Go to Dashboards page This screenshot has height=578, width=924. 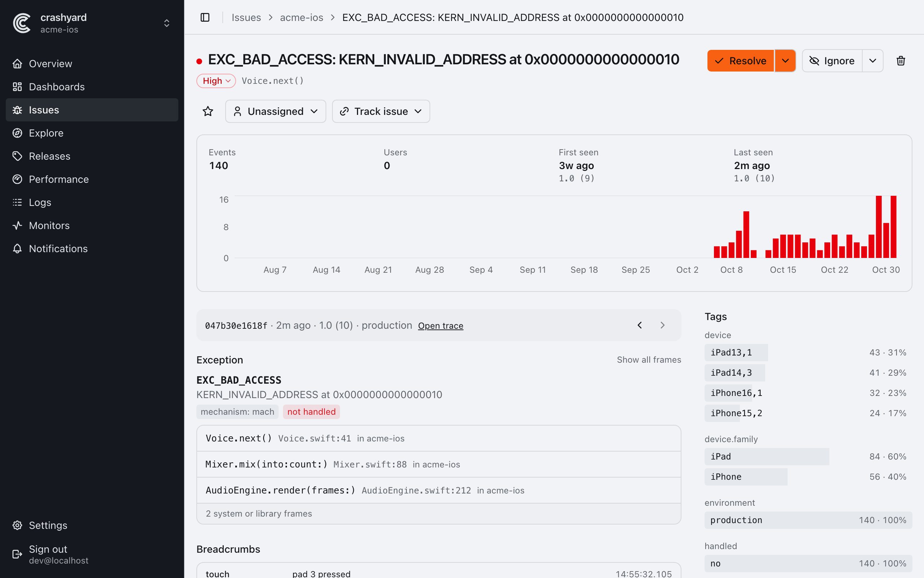tap(92, 87)
